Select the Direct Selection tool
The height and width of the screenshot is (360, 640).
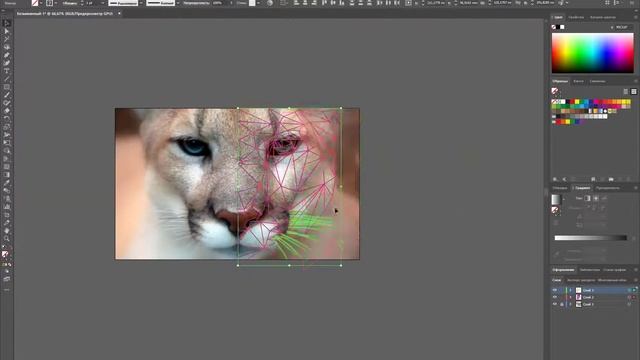[x=7, y=31]
